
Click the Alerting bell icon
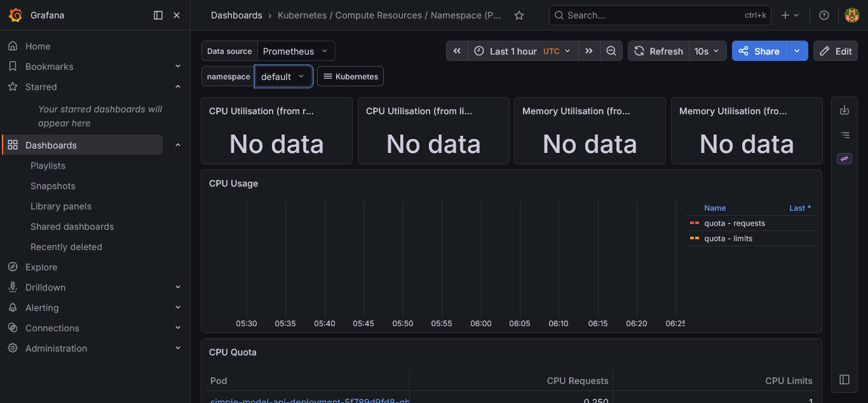pyautogui.click(x=13, y=308)
